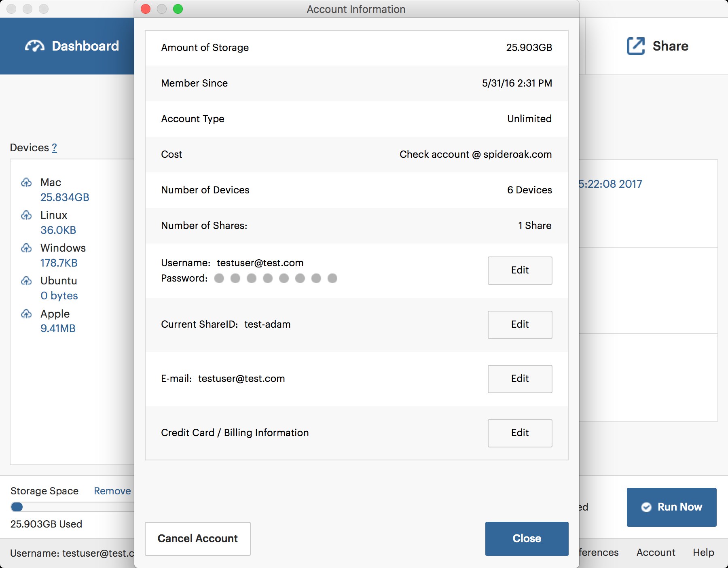Click the Username status bar text
Image resolution: width=728 pixels, height=568 pixels.
72,553
